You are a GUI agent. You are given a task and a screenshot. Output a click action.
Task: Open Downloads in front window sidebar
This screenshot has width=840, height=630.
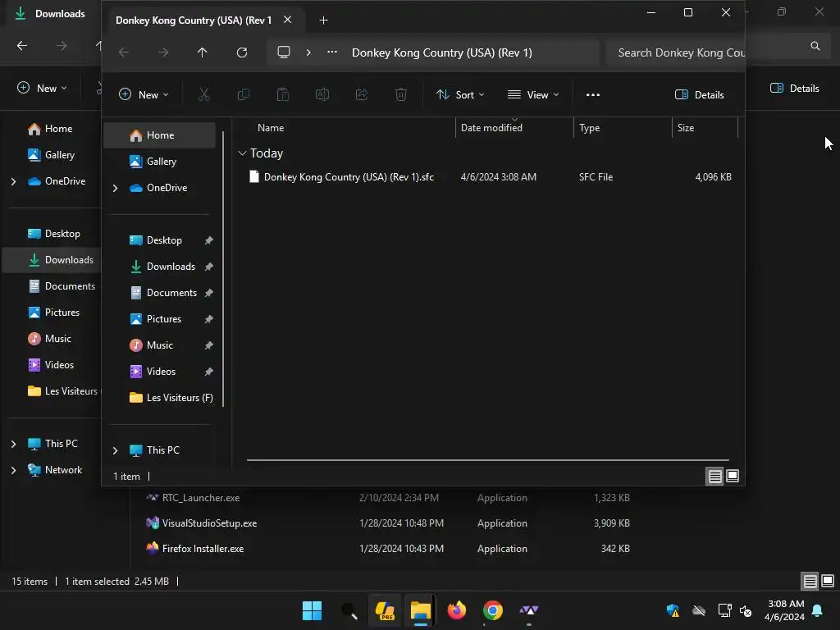pyautogui.click(x=159, y=267)
